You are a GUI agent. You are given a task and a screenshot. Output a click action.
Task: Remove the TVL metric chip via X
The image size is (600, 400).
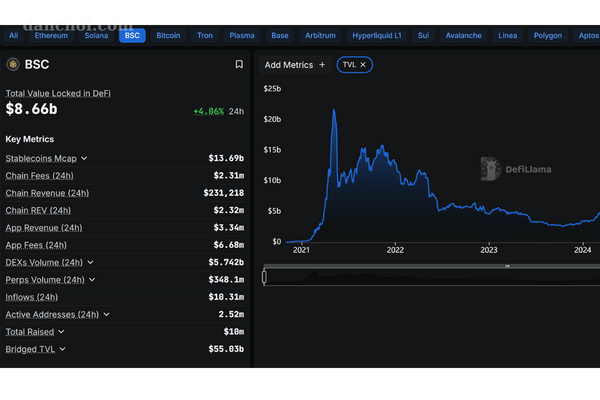(x=364, y=65)
